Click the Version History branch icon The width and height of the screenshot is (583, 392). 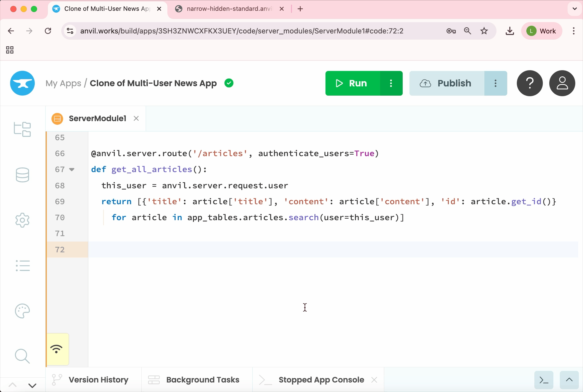57,380
